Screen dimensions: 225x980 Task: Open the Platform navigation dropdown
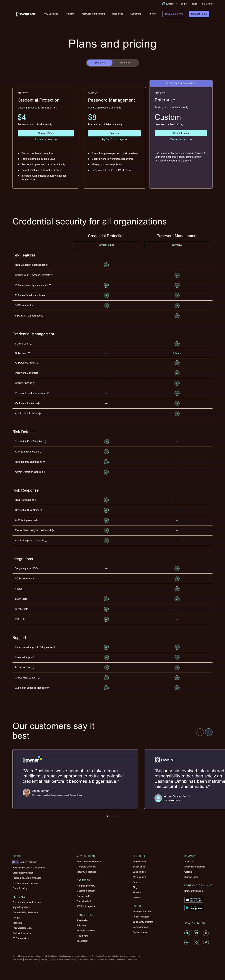pos(70,14)
